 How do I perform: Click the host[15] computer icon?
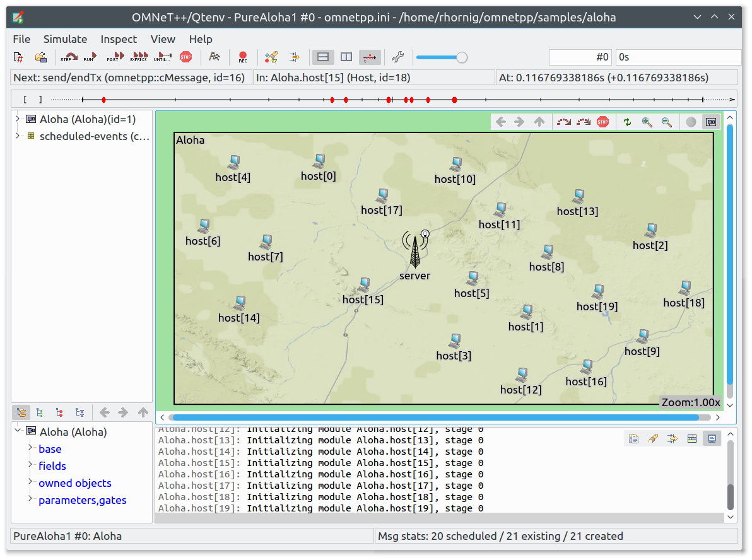tap(365, 285)
